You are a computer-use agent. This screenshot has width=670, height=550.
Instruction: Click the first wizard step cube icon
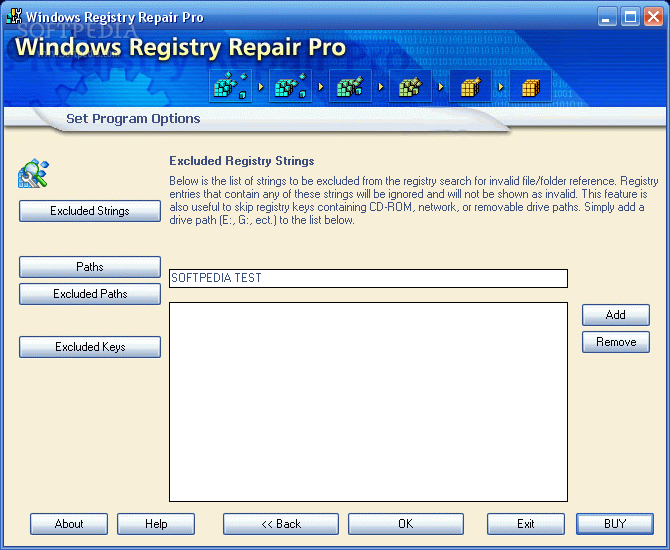(230, 86)
